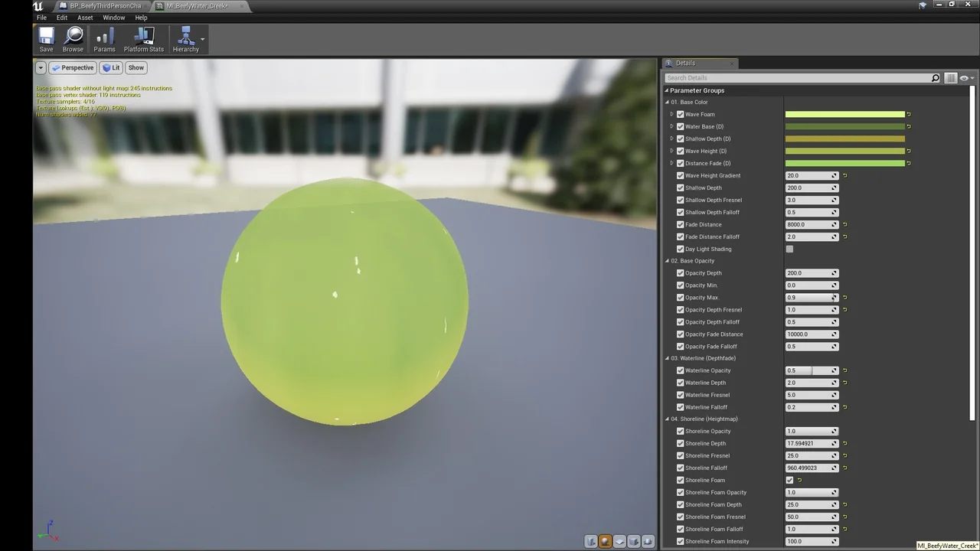Click the Search Details input field
Image resolution: width=980 pixels, height=551 pixels.
(796, 78)
